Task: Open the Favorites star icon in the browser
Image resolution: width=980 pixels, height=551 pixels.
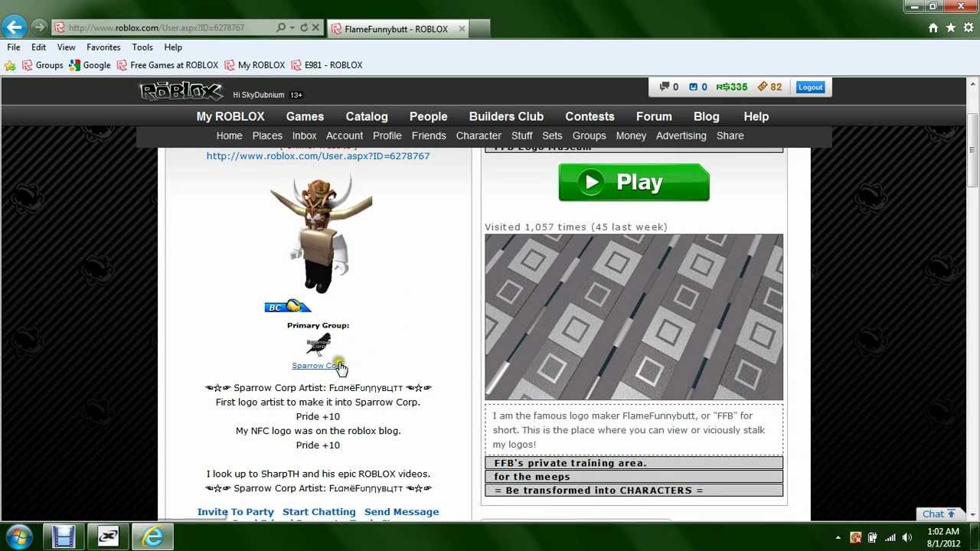Action: pos(950,28)
